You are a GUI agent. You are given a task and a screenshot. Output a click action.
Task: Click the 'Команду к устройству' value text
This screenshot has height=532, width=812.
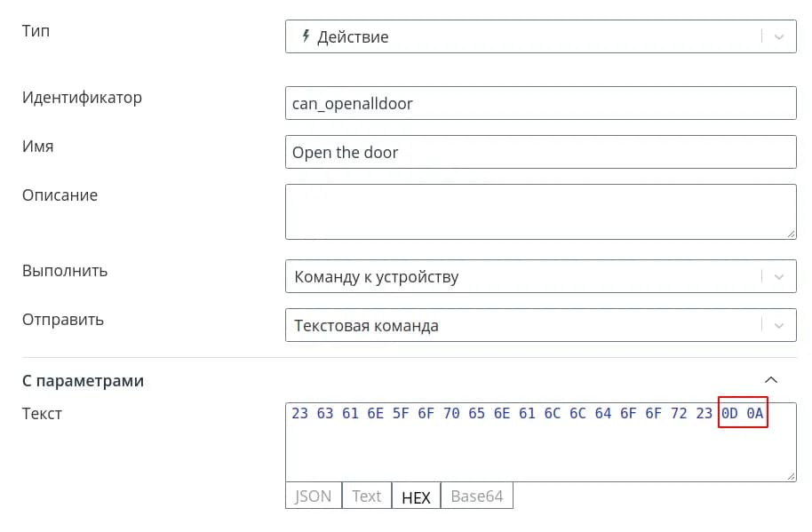376,277
